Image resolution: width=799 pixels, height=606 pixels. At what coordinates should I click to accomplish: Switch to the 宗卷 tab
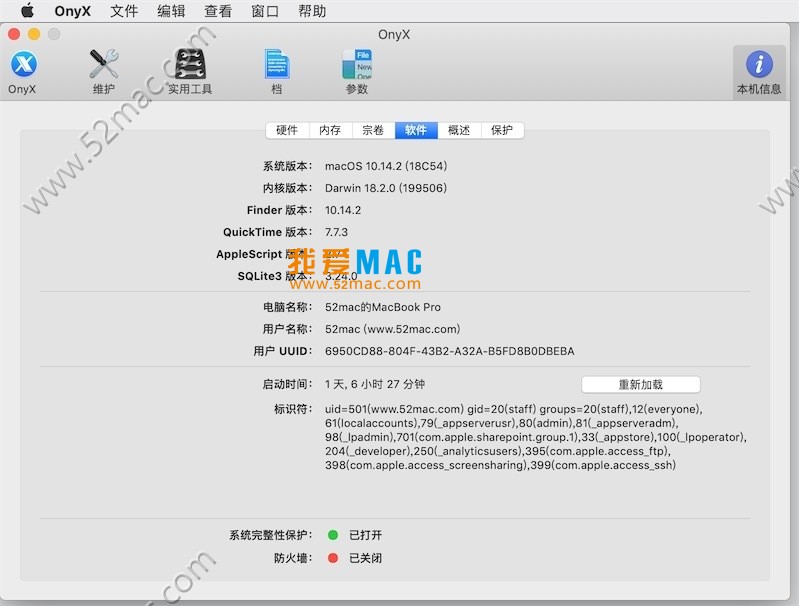click(x=373, y=130)
